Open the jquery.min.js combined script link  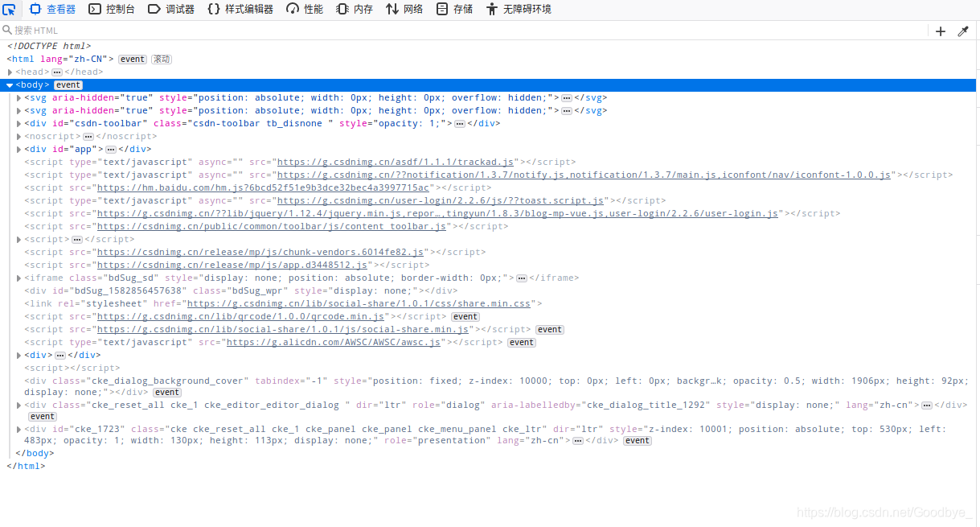coord(438,214)
